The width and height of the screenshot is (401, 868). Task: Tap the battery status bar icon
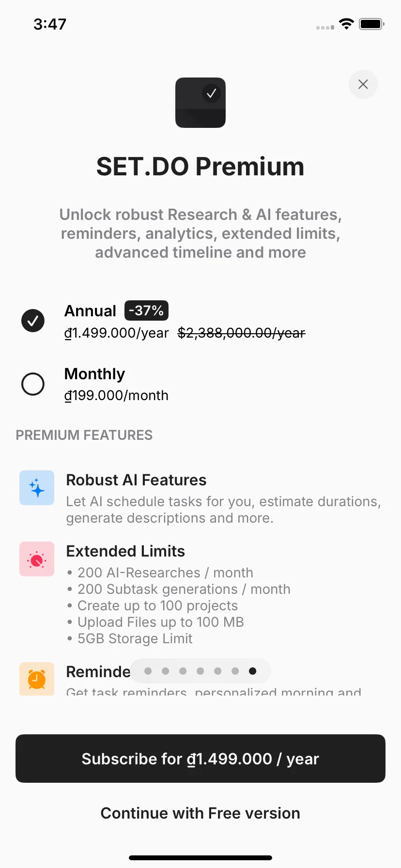click(x=371, y=24)
